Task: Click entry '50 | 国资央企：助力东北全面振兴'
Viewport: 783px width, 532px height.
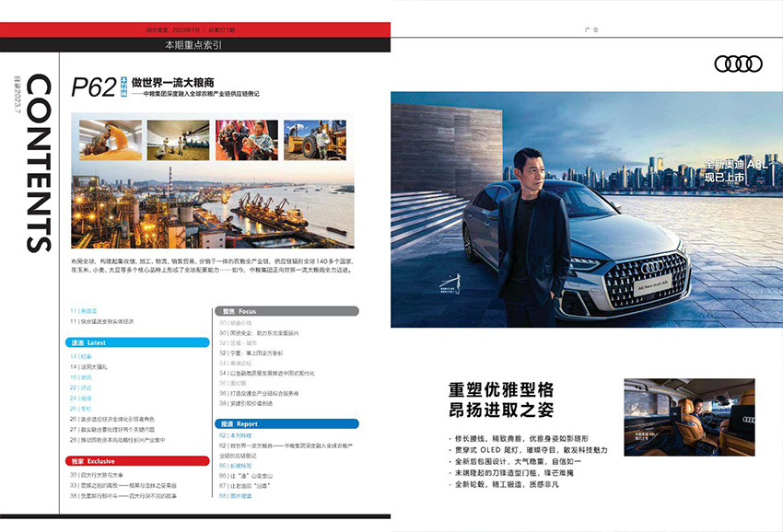Action: tap(259, 333)
